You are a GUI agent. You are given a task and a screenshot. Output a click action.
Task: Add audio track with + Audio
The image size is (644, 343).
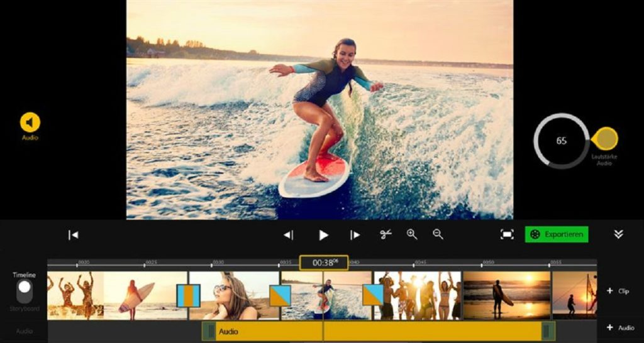click(619, 328)
